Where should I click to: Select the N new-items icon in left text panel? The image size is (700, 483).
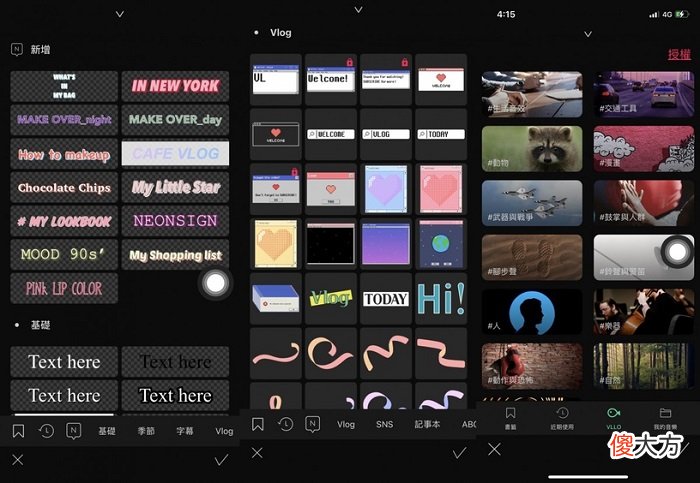[x=74, y=431]
